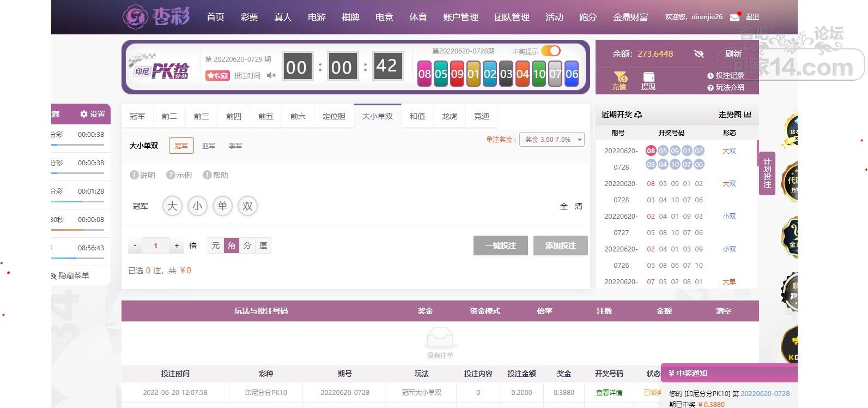The height and width of the screenshot is (408, 868).
Task: Open issue link 20220620-0728 in 中奖通知
Action: pyautogui.click(x=765, y=393)
